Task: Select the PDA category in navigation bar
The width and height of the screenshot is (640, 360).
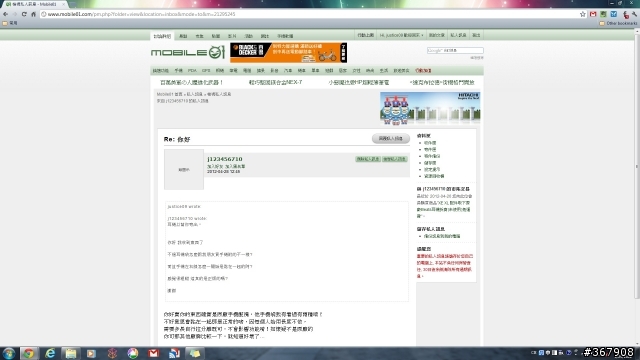Action: [192, 71]
